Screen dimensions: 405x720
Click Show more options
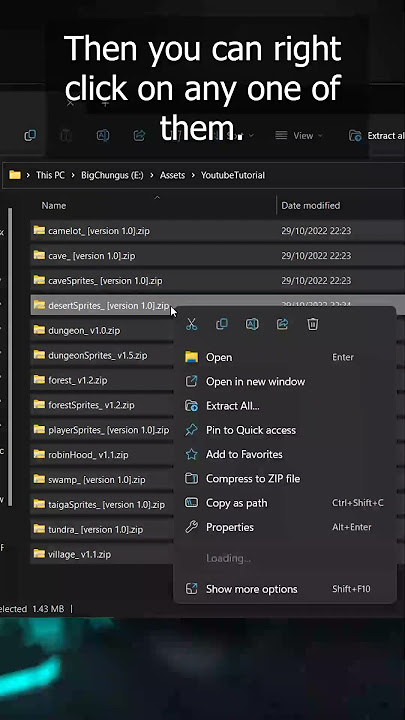tap(285, 589)
